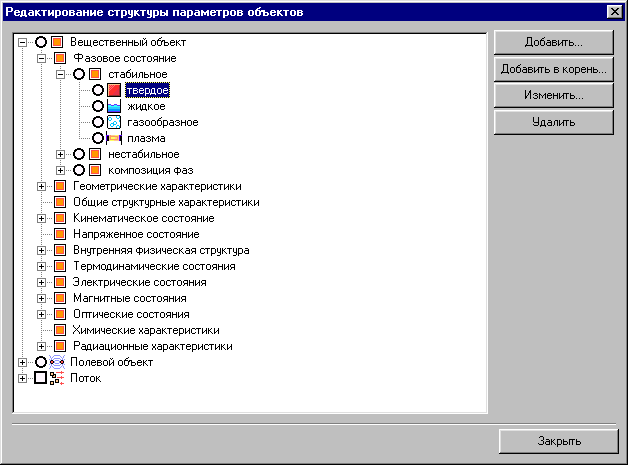Click the flow icon next to Поток
This screenshot has width=628, height=465.
point(57,378)
